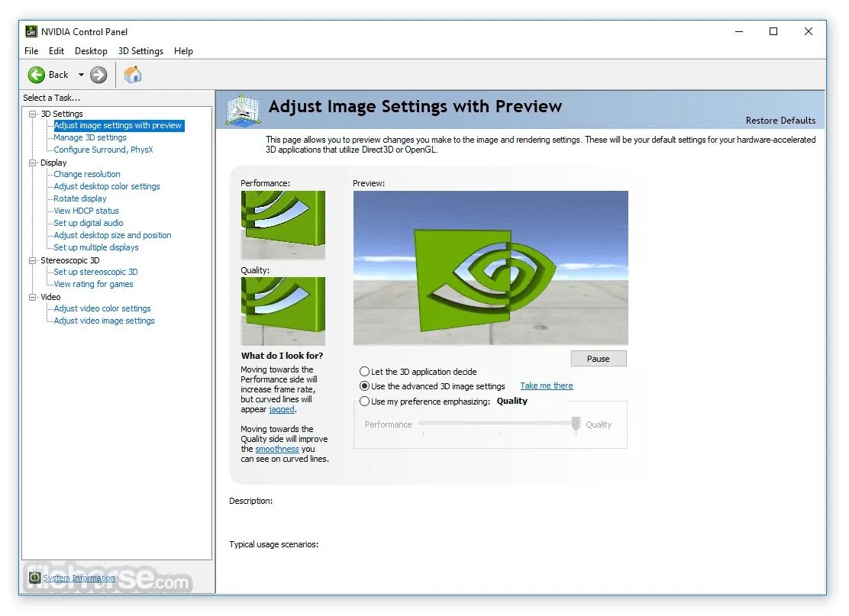Click the Stereoscopic 3D tree label
The height and width of the screenshot is (616, 849).
69,260
